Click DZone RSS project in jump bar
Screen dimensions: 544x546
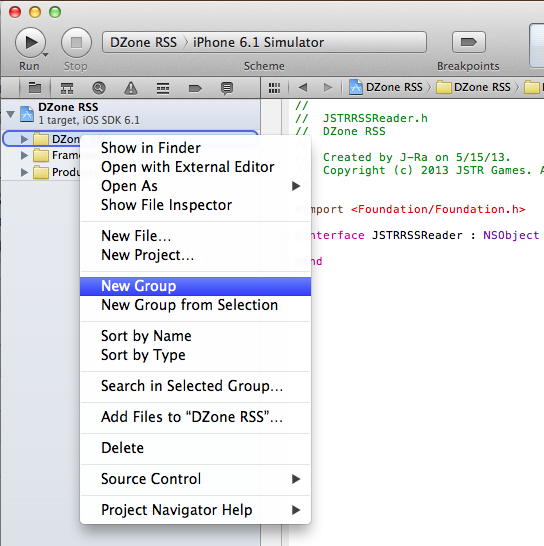click(386, 87)
